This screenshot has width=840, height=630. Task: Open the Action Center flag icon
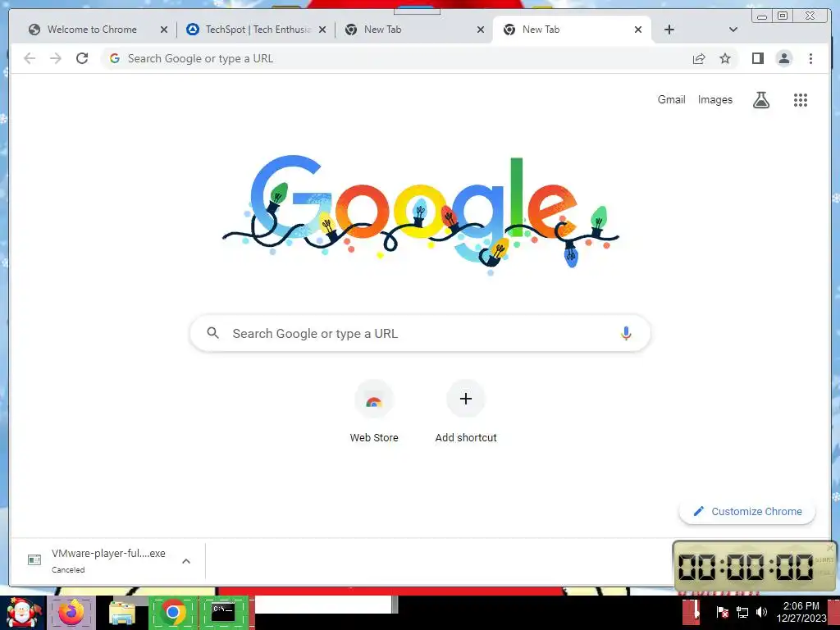[x=722, y=612]
